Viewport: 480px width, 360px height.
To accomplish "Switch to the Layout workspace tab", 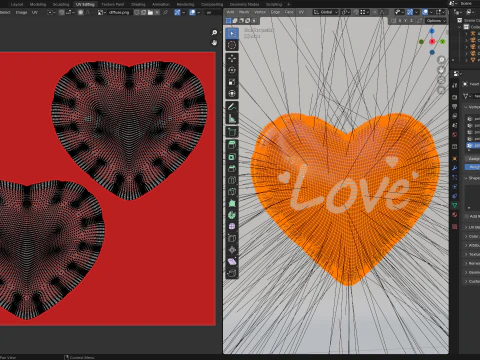I will tap(17, 4).
